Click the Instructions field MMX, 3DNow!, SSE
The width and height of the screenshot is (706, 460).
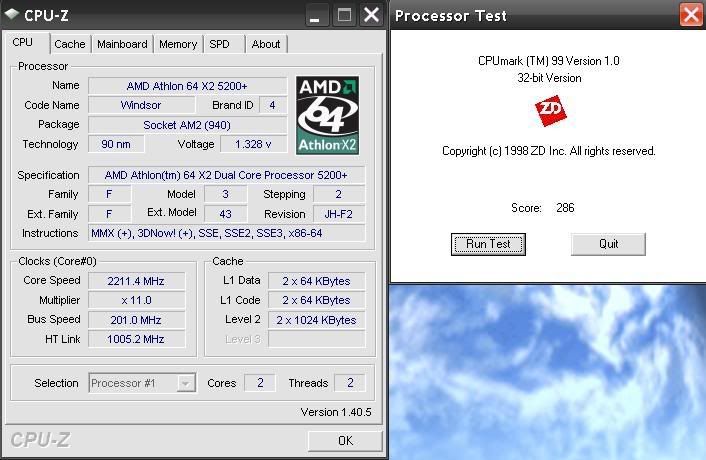coord(226,234)
